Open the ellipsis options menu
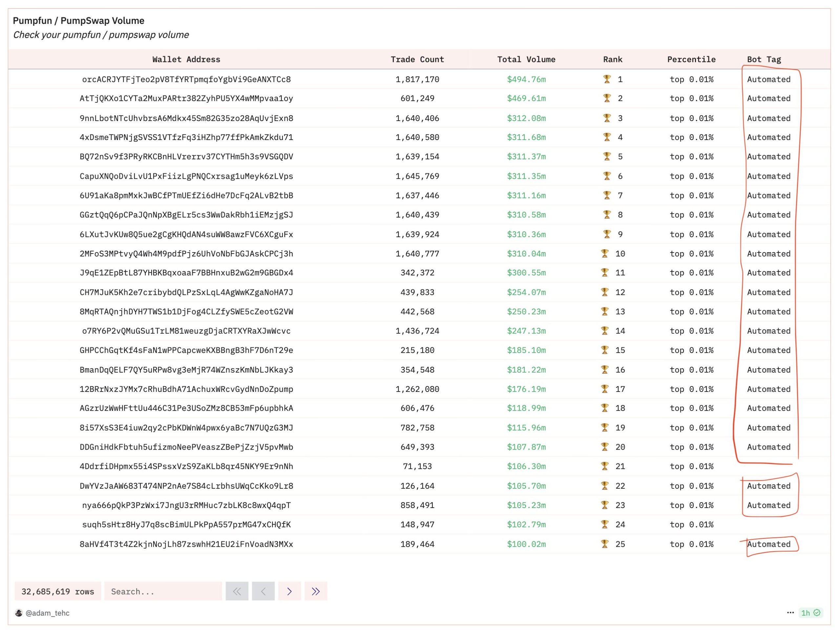 coord(790,613)
